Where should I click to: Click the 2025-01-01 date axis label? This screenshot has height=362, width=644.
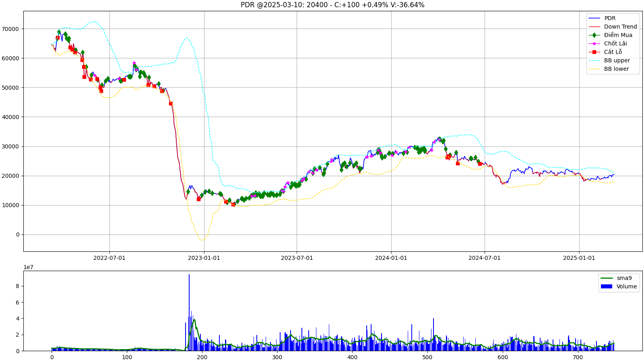(579, 258)
